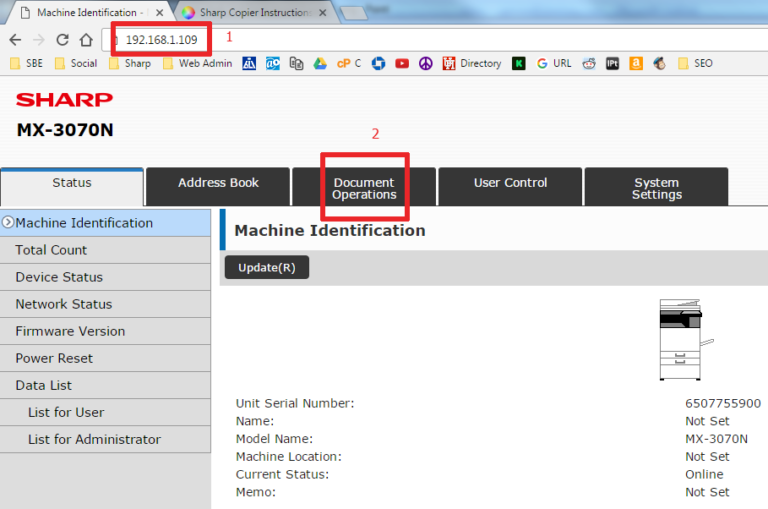Click the Mailchimp monkey bookmark icon
The height and width of the screenshot is (509, 768).
pos(660,63)
